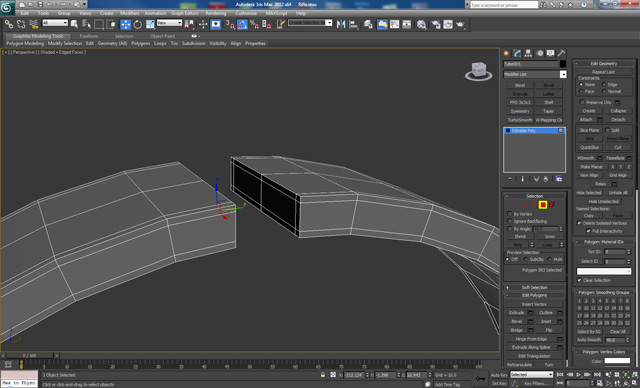Image resolution: width=640 pixels, height=388 pixels.
Task: Click the Grow selection button
Action: pyautogui.click(x=549, y=237)
